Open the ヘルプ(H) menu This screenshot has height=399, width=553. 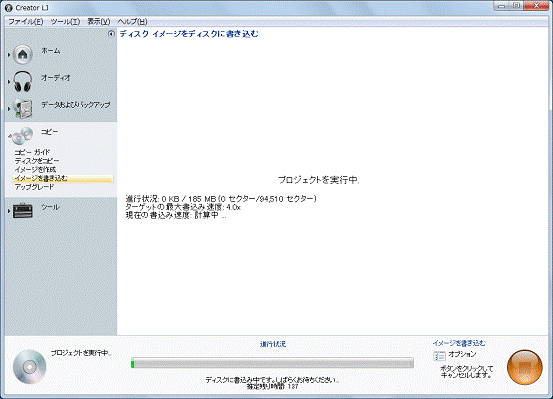tap(132, 22)
